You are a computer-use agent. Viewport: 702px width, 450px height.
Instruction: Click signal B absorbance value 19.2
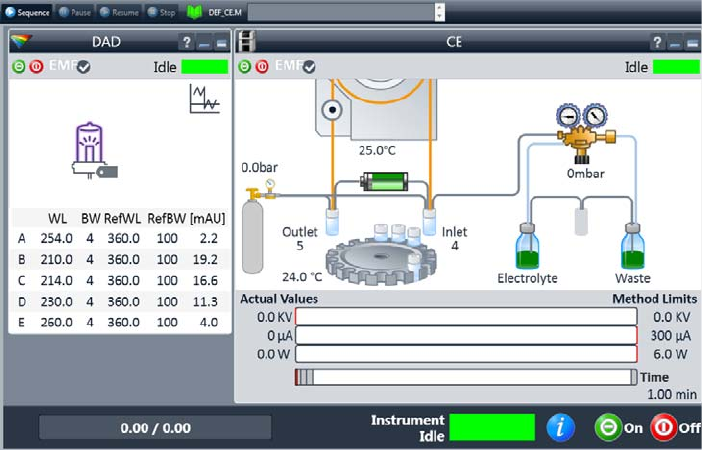205,259
